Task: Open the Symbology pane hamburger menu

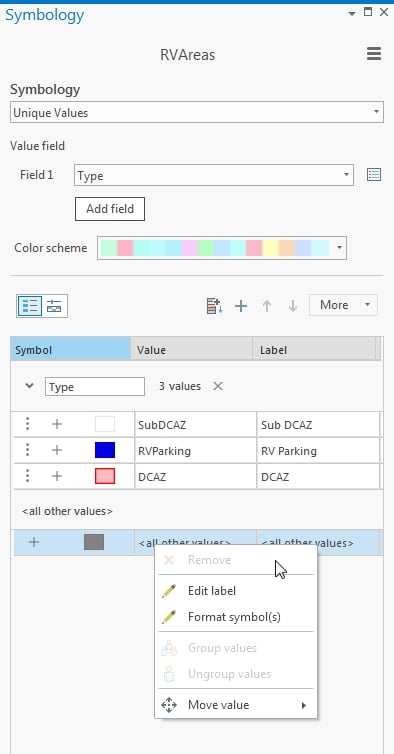Action: [374, 54]
